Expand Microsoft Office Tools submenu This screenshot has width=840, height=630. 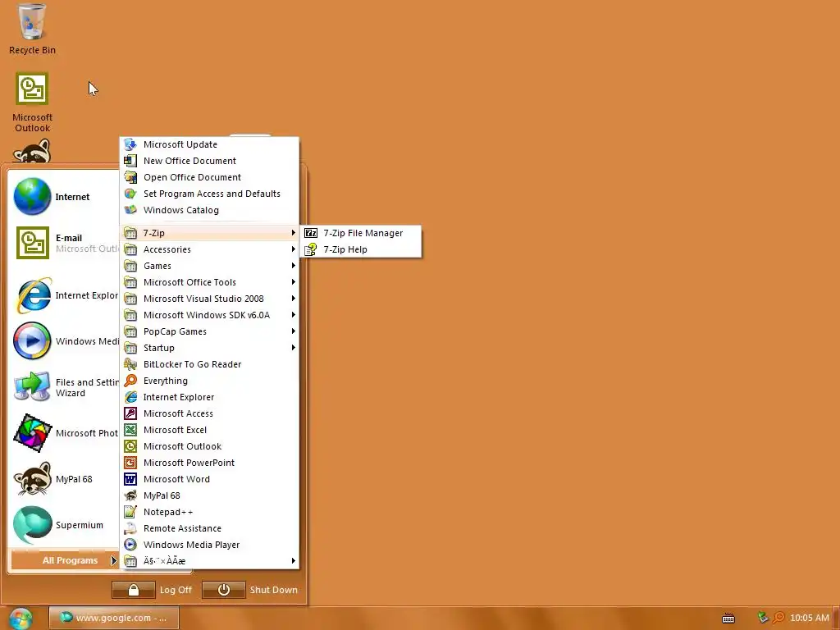coord(209,282)
